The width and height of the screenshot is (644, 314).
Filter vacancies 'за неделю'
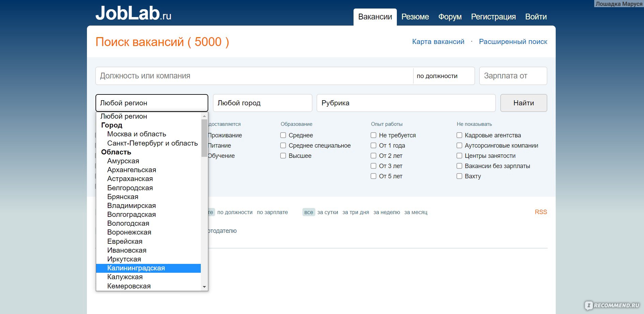[x=387, y=212]
